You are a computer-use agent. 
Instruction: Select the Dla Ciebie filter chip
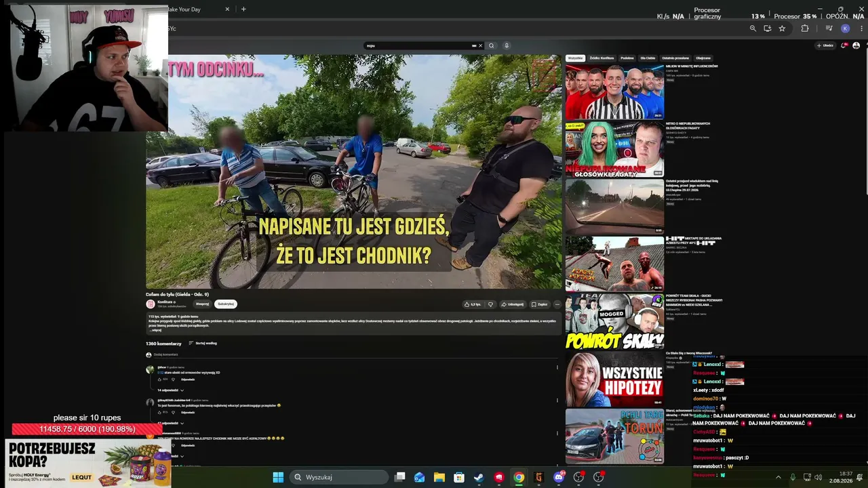[x=648, y=58]
